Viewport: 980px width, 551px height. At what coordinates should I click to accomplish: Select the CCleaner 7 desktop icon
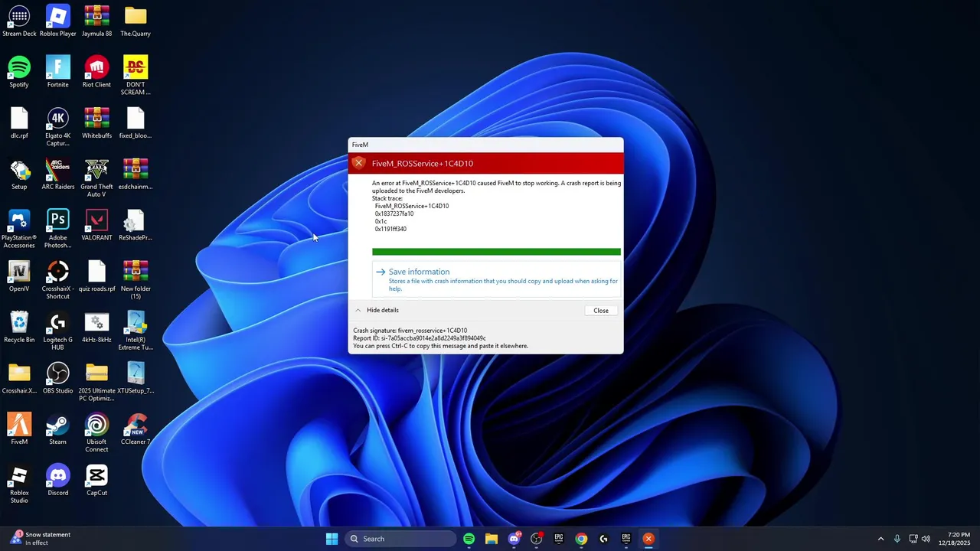[x=136, y=429]
